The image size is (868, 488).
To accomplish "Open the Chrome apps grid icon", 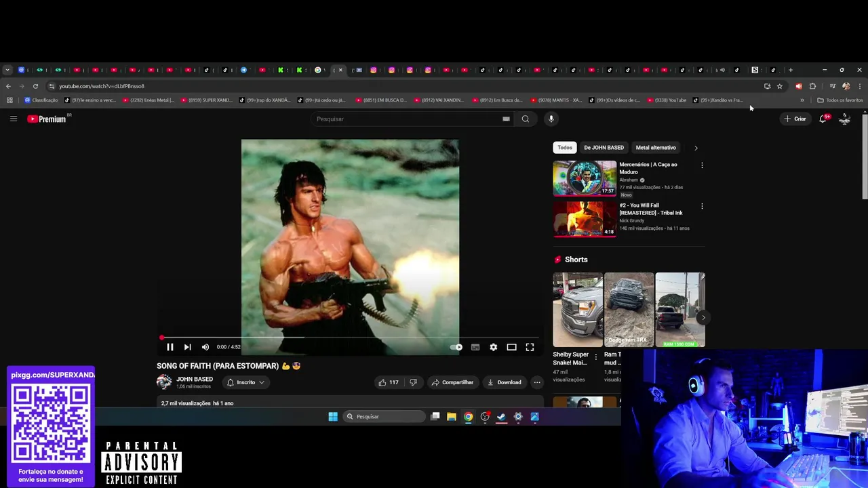I will pos(9,100).
